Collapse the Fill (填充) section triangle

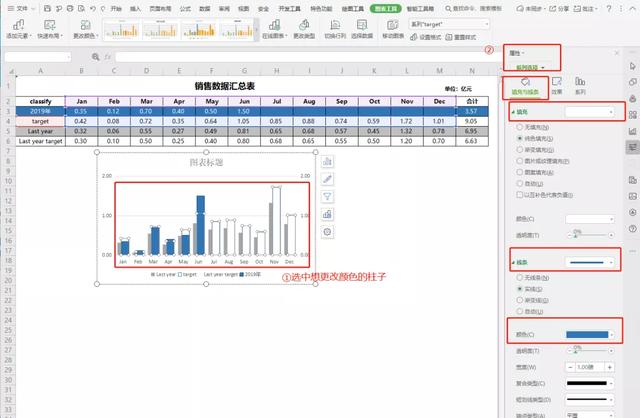pyautogui.click(x=513, y=112)
